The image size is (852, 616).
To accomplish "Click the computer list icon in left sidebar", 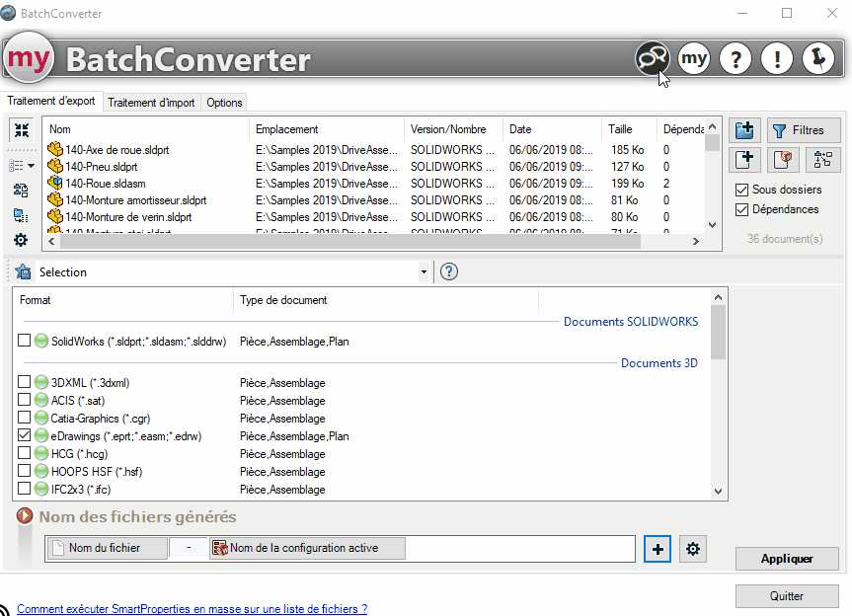I will pos(21,215).
